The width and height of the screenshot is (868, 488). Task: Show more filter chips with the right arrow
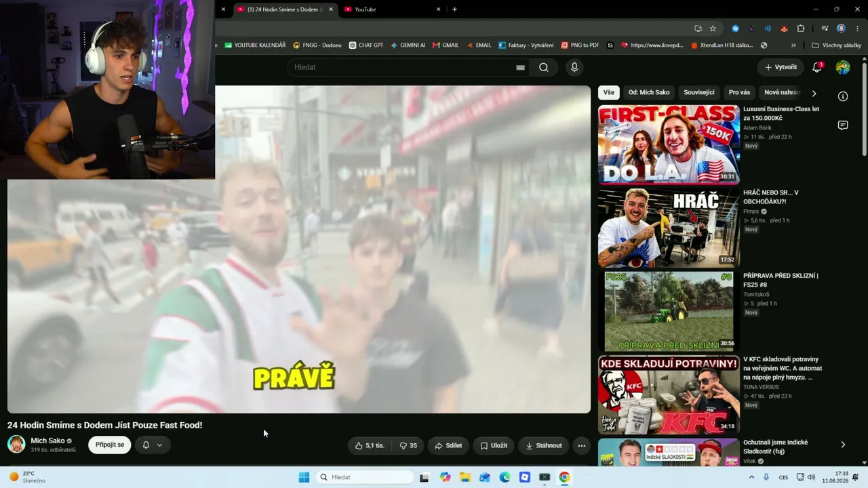pyautogui.click(x=814, y=94)
